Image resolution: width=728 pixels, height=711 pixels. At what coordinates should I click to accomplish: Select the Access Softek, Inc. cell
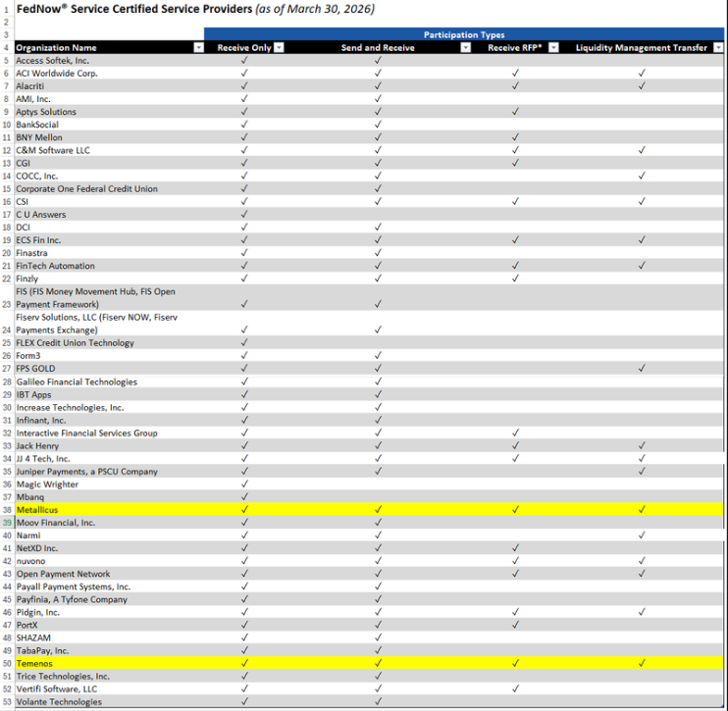(110, 61)
